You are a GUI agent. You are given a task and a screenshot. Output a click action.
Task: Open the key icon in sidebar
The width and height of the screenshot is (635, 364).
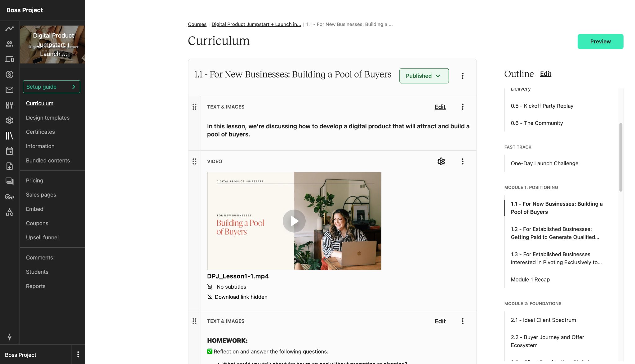[10, 197]
